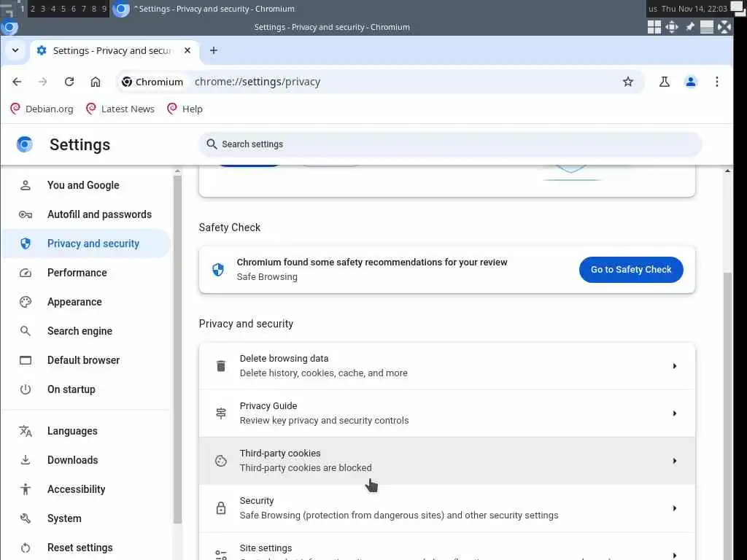Close the Settings tab
Viewport: 747px width, 560px height.
point(187,50)
